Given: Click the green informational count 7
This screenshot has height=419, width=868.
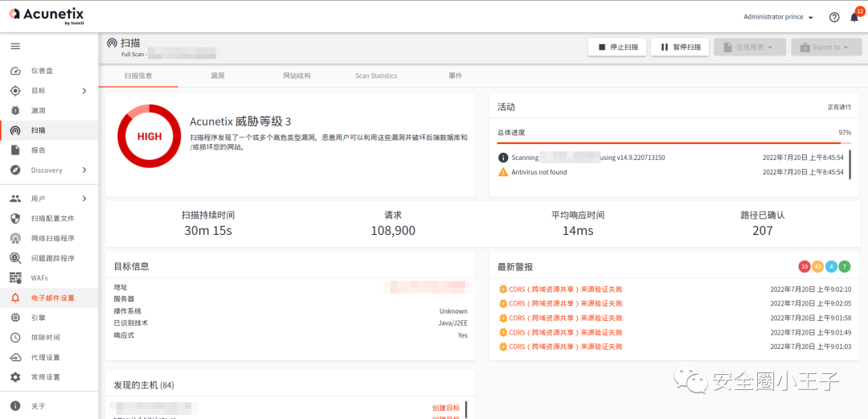Looking at the screenshot, I should [844, 266].
